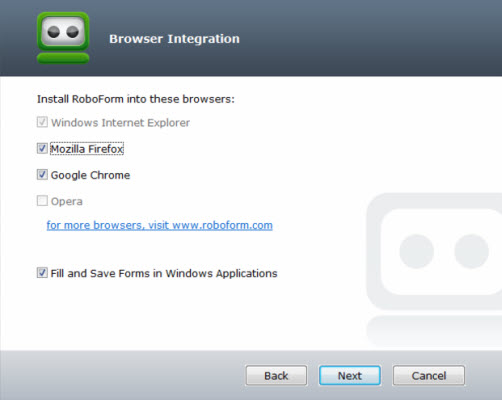Uncheck the Mozilla Firefox checkbox
502x400 pixels.
(42, 148)
